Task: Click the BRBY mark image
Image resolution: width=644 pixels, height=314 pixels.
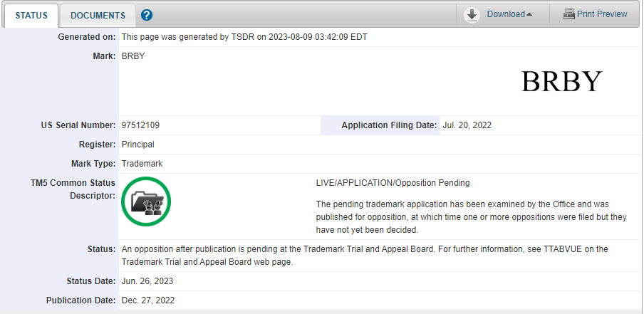Action: (561, 82)
